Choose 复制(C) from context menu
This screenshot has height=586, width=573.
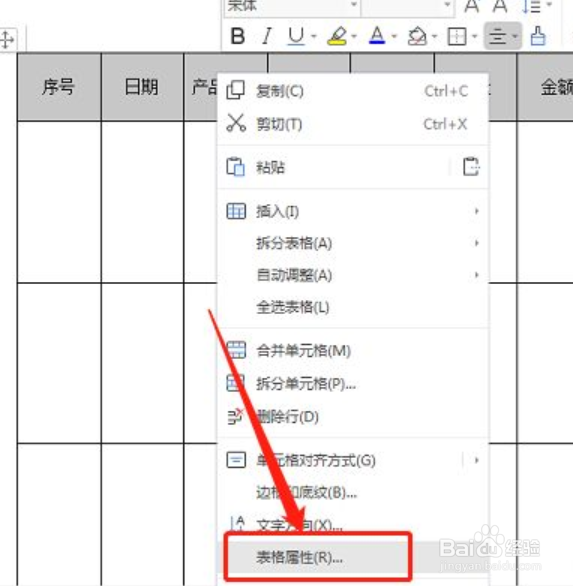click(353, 91)
